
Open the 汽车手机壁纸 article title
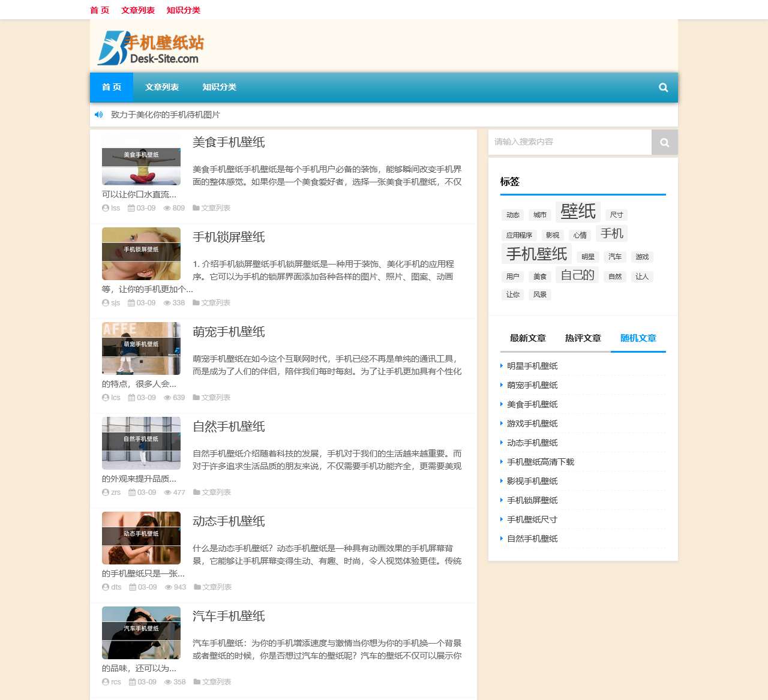[229, 616]
